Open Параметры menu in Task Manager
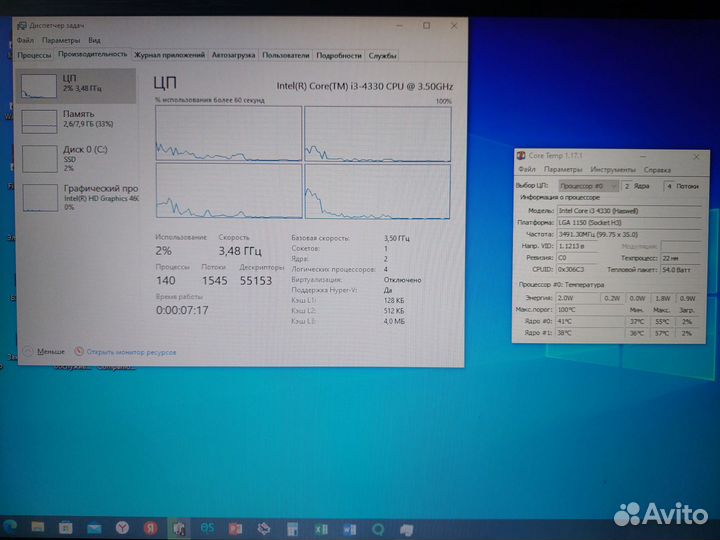The image size is (720, 540). 61,40
